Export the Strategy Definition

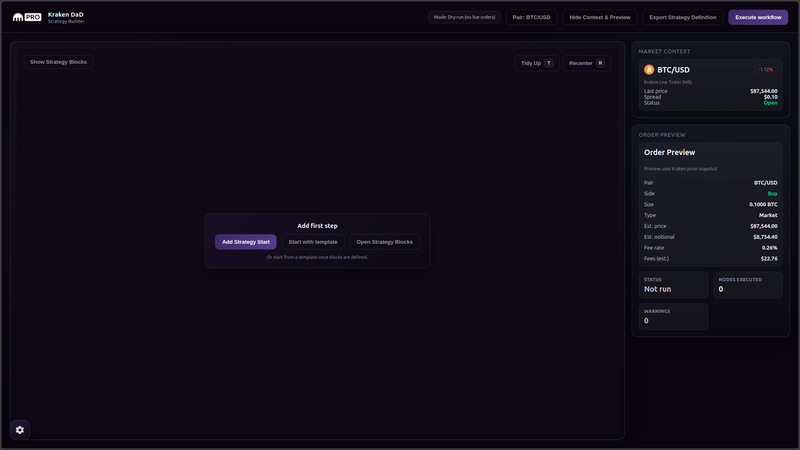pyautogui.click(x=682, y=17)
